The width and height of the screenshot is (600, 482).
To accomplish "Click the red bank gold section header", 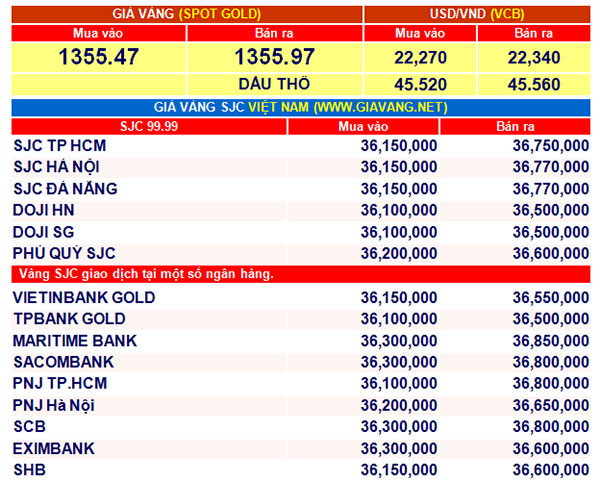I will (x=144, y=274).
